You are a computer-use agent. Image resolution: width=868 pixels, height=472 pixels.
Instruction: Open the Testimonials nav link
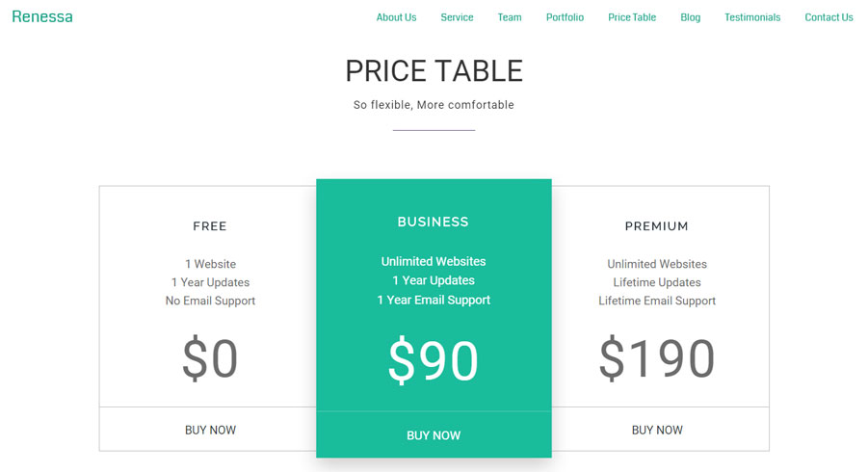pos(752,17)
